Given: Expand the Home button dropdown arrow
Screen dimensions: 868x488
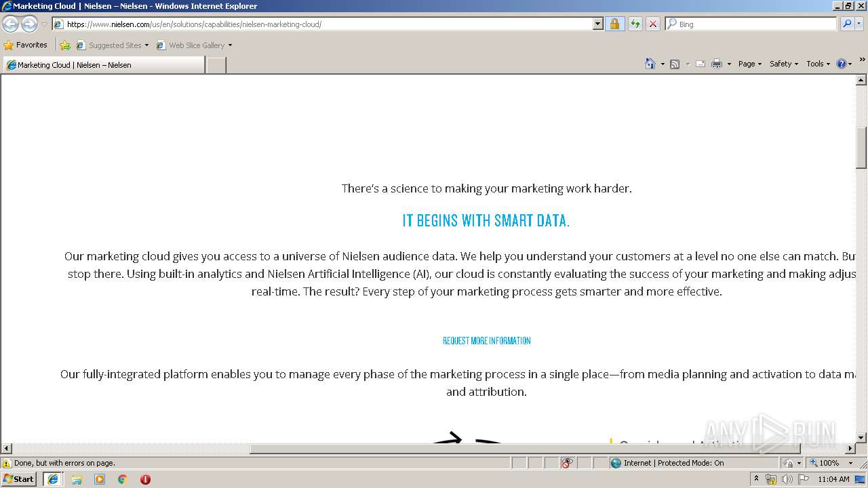Looking at the screenshot, I should tap(662, 64).
